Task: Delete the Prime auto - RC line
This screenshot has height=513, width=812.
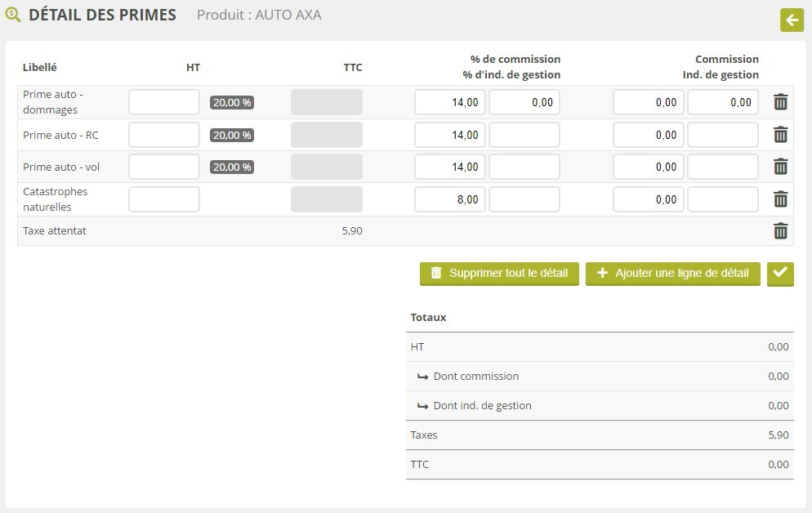Action: click(780, 135)
